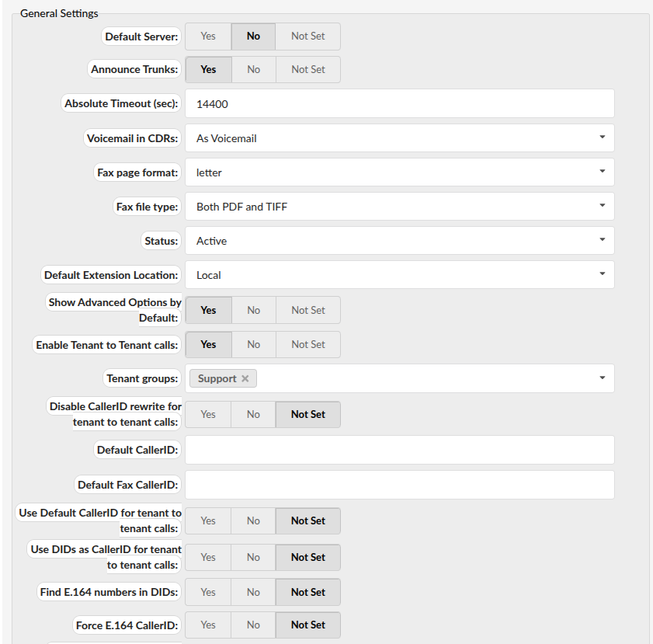Screen dimensions: 653x644
Task: Open the Fax page format dropdown
Action: [399, 172]
